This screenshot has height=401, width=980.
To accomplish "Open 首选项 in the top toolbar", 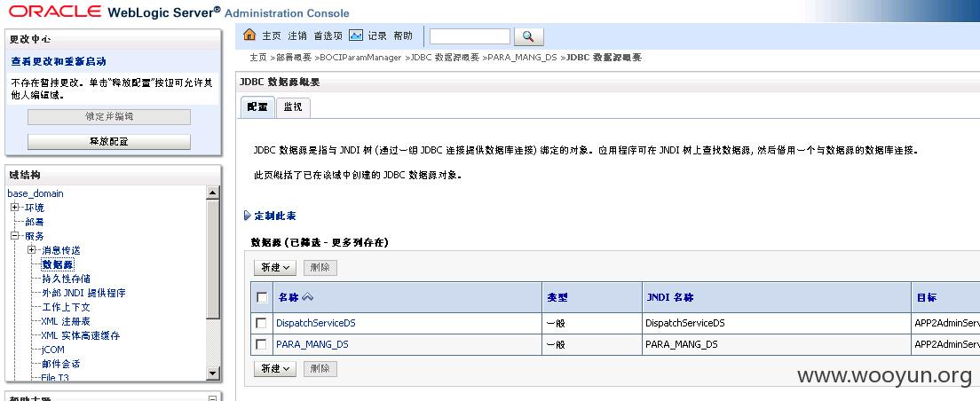I will pos(328,36).
